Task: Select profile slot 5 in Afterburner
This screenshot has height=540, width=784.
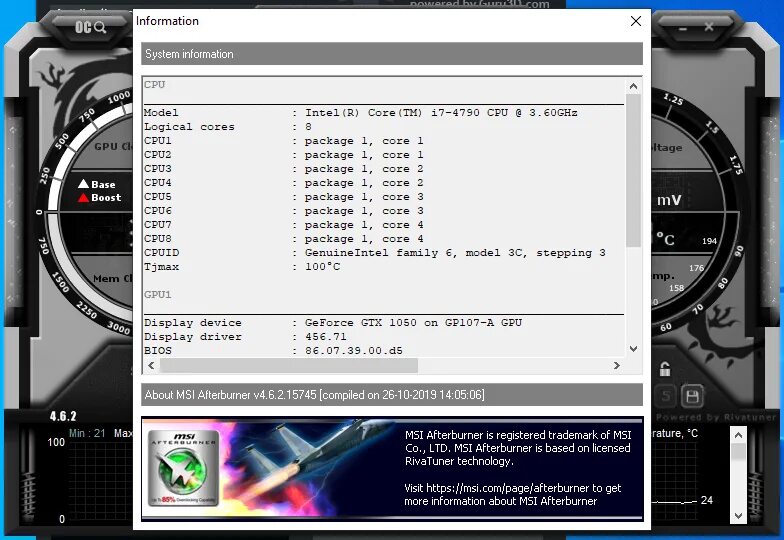Action: tap(666, 396)
